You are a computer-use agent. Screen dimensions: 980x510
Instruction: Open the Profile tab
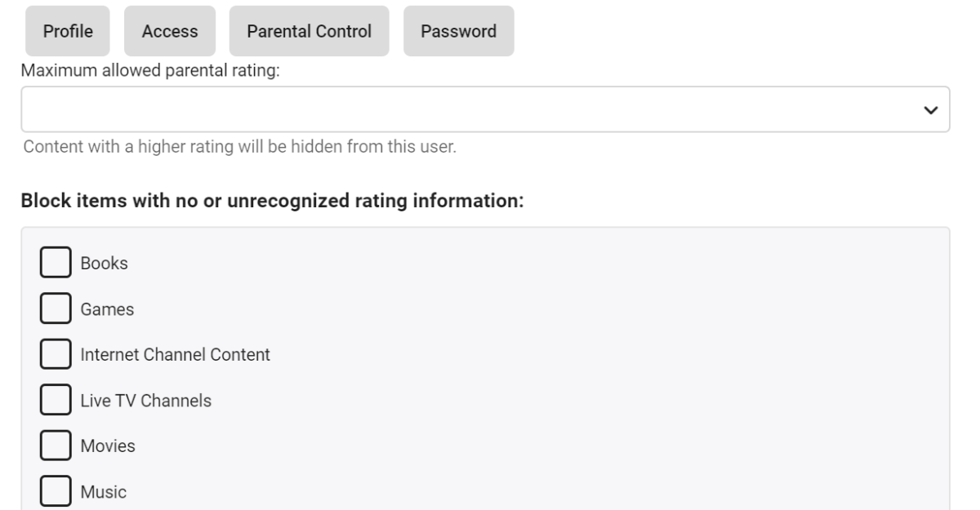tap(69, 32)
